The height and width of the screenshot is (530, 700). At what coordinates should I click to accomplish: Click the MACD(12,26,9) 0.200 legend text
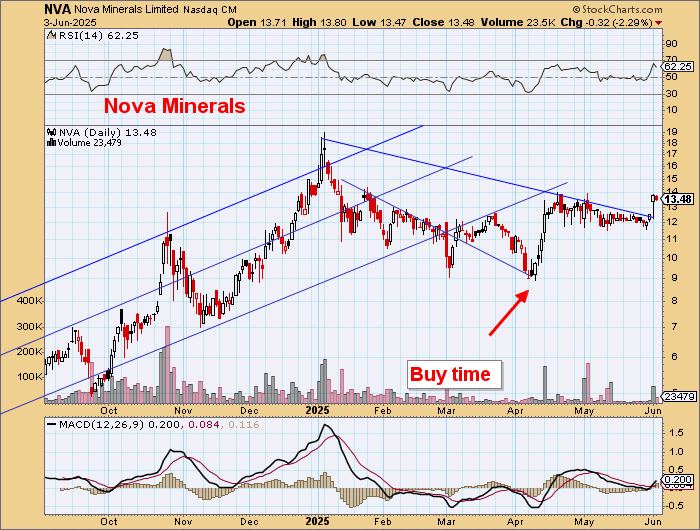pyautogui.click(x=120, y=425)
